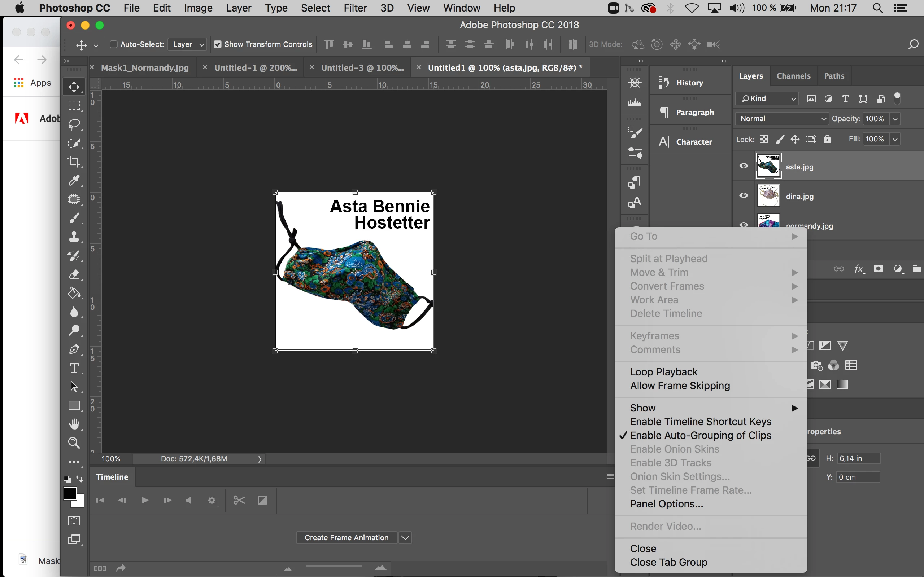The height and width of the screenshot is (577, 924).
Task: Click the black foreground color swatch
Action: 70,493
